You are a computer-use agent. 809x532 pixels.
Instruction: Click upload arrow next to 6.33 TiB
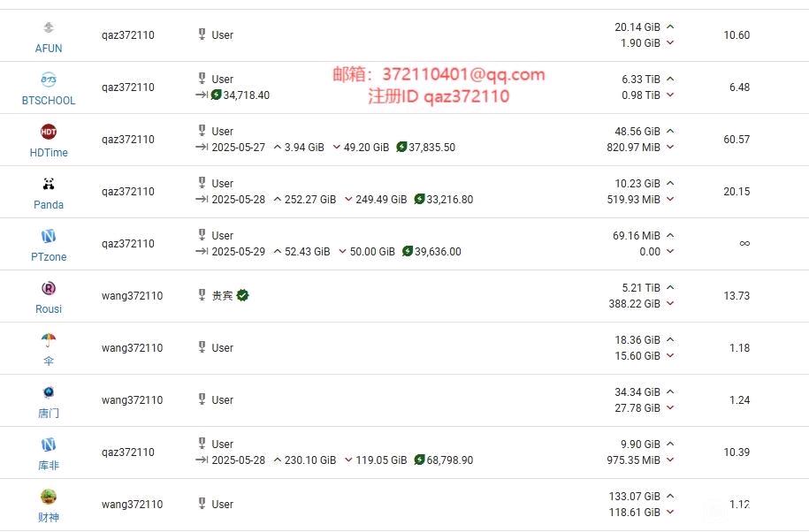670,80
